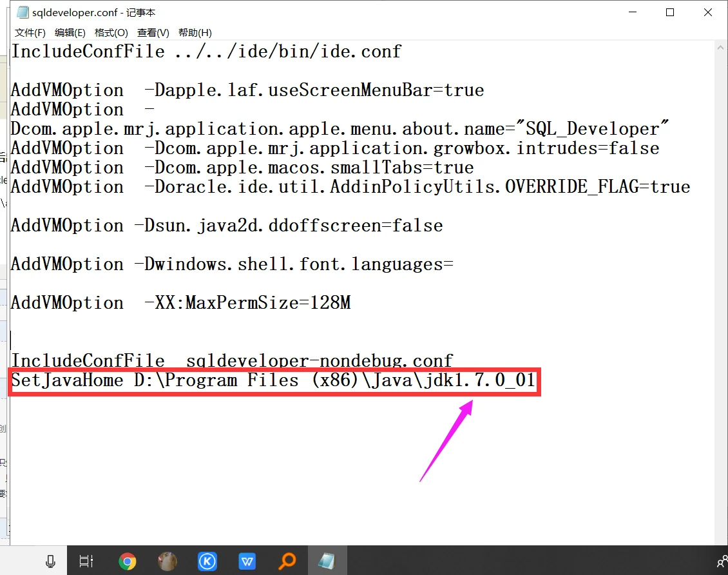Image resolution: width=728 pixels, height=575 pixels.
Task: Minimize the Notepad window
Action: 633,12
